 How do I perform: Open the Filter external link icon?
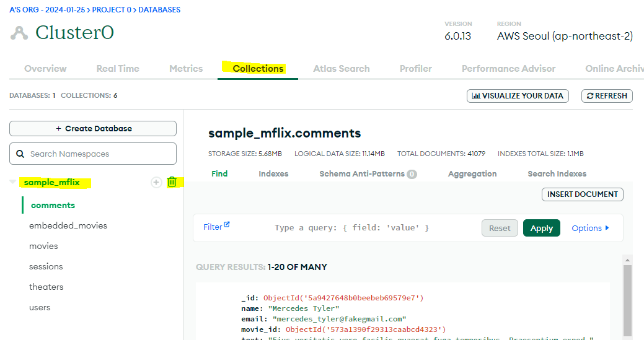(227, 224)
